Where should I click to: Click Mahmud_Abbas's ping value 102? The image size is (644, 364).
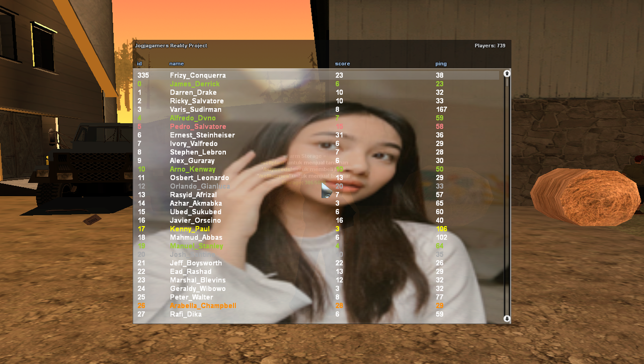coord(441,238)
